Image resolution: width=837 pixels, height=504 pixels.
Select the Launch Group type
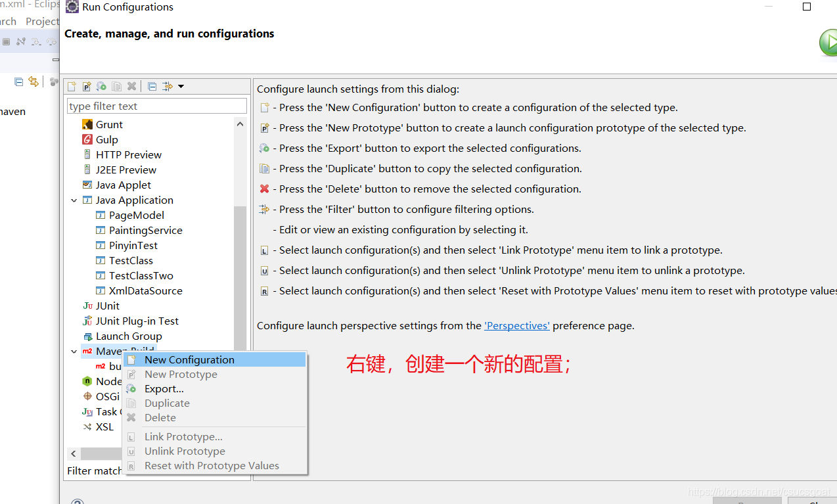point(122,336)
